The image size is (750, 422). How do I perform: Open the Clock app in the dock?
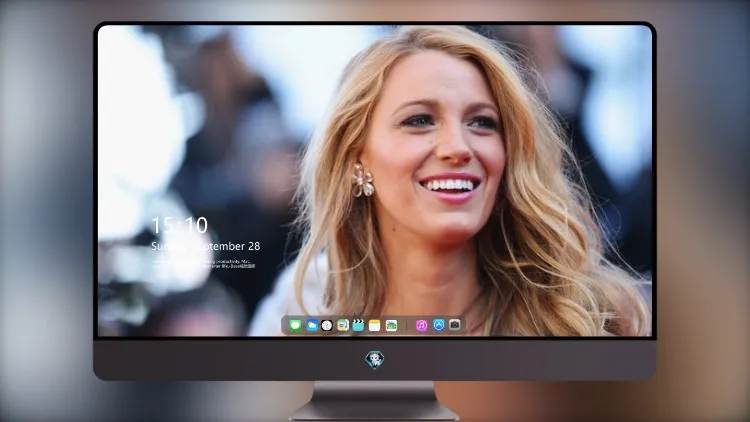[x=327, y=325]
